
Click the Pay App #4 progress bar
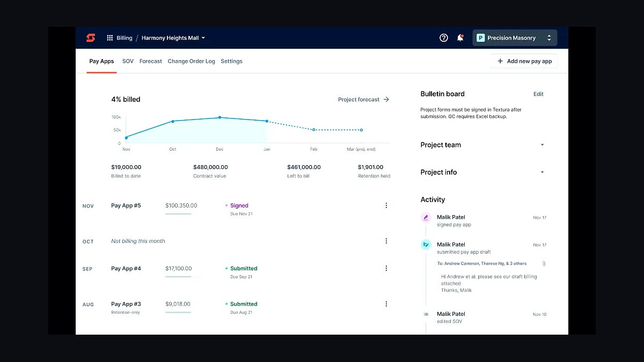pos(178,277)
